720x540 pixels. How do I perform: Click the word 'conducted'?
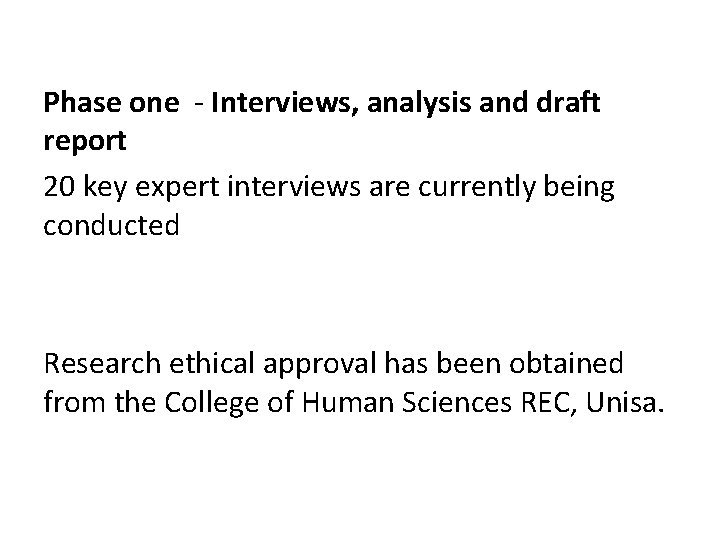tap(111, 227)
